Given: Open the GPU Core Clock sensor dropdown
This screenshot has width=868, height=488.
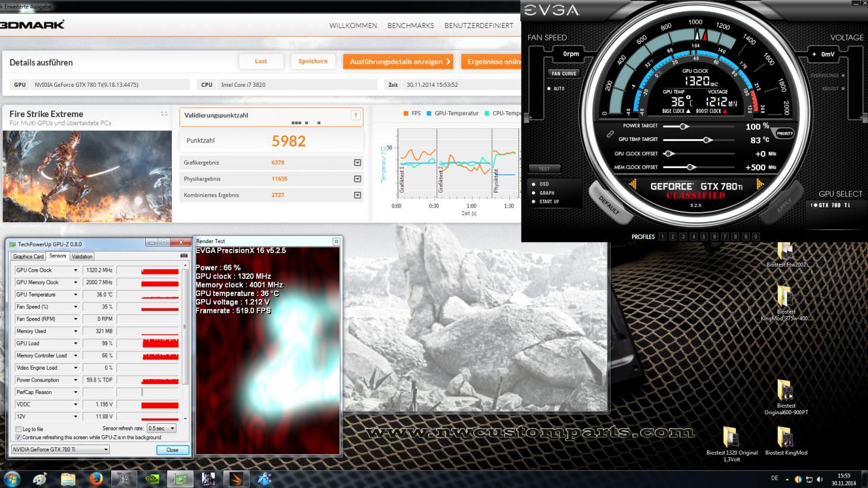Looking at the screenshot, I should pyautogui.click(x=76, y=270).
